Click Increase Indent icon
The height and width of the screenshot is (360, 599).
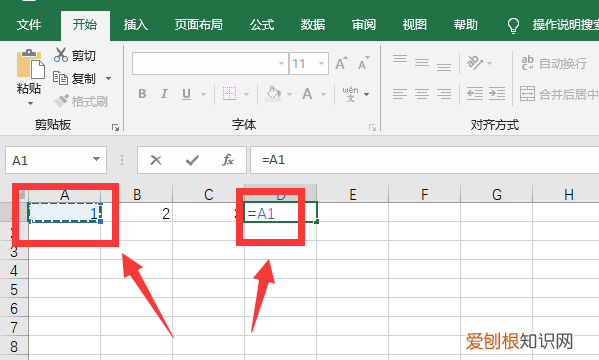[x=497, y=94]
